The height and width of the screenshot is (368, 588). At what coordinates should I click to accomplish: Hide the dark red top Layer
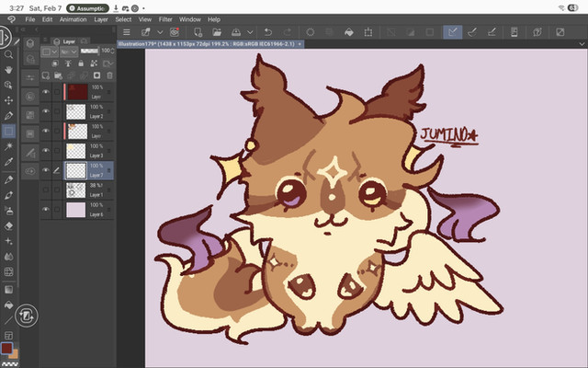(46, 92)
